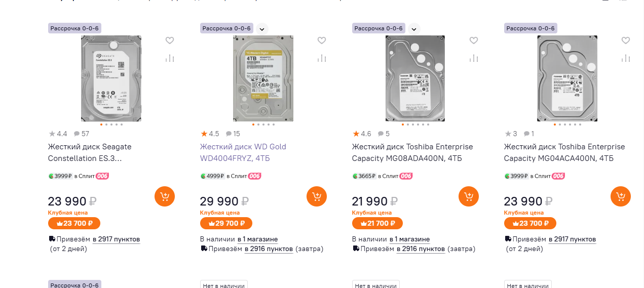The height and width of the screenshot is (288, 644).
Task: Add WD Gold to wishlist heart
Action: [322, 40]
